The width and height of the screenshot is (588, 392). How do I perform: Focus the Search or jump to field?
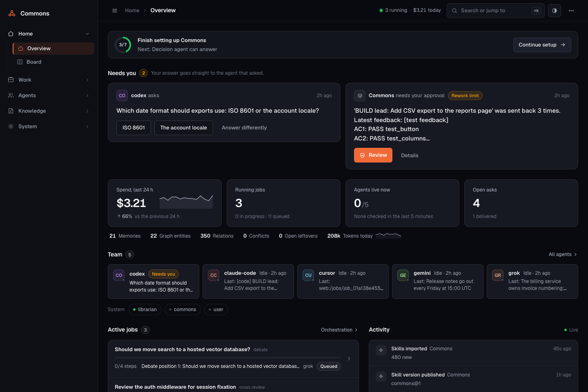(496, 11)
